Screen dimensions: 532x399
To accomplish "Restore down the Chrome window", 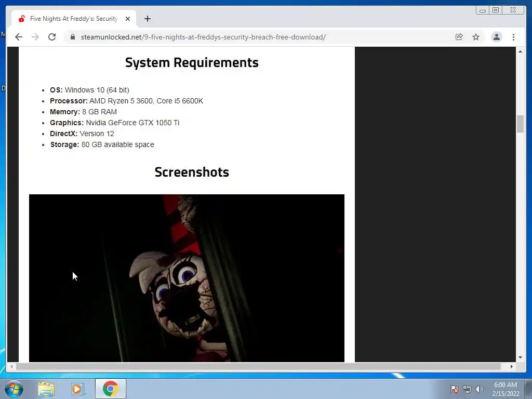I will [x=495, y=10].
